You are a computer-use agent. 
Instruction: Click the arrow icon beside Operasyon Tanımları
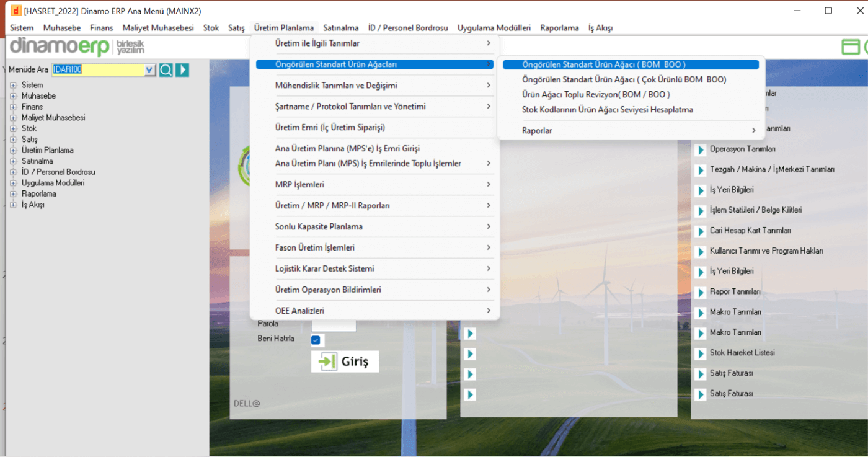pyautogui.click(x=700, y=150)
